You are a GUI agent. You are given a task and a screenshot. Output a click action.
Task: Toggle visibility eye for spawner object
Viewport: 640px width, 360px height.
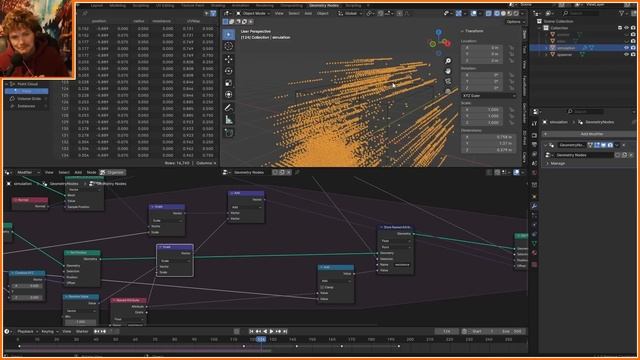point(627,54)
